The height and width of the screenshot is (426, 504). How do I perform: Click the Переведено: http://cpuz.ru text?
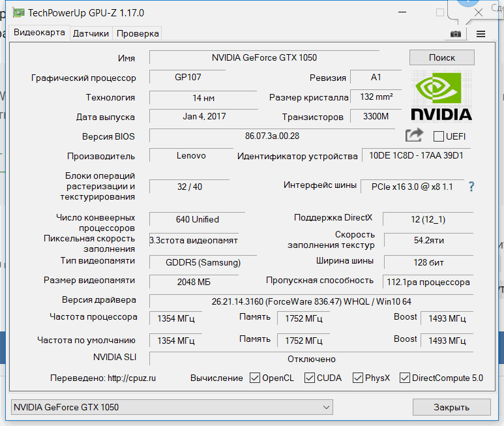point(103,378)
